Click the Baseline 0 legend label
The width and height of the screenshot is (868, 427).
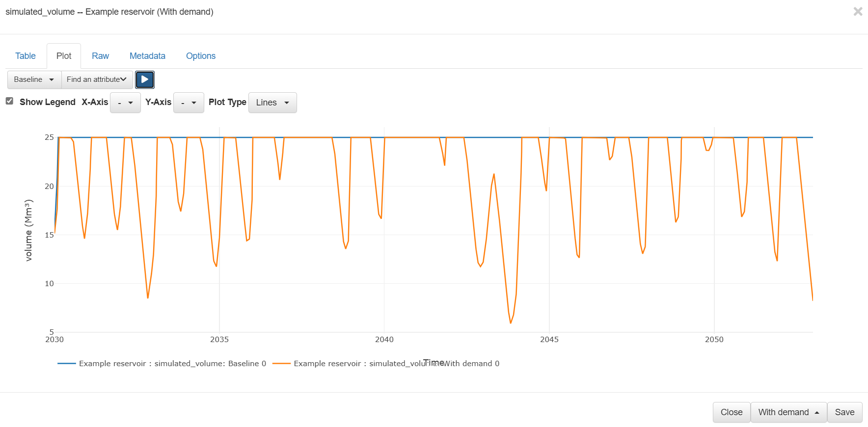(x=172, y=364)
